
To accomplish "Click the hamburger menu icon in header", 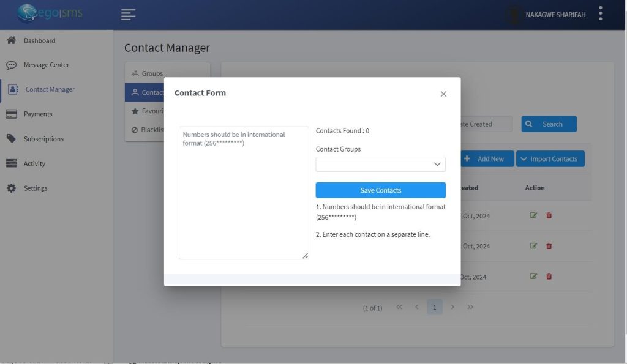I will [128, 15].
